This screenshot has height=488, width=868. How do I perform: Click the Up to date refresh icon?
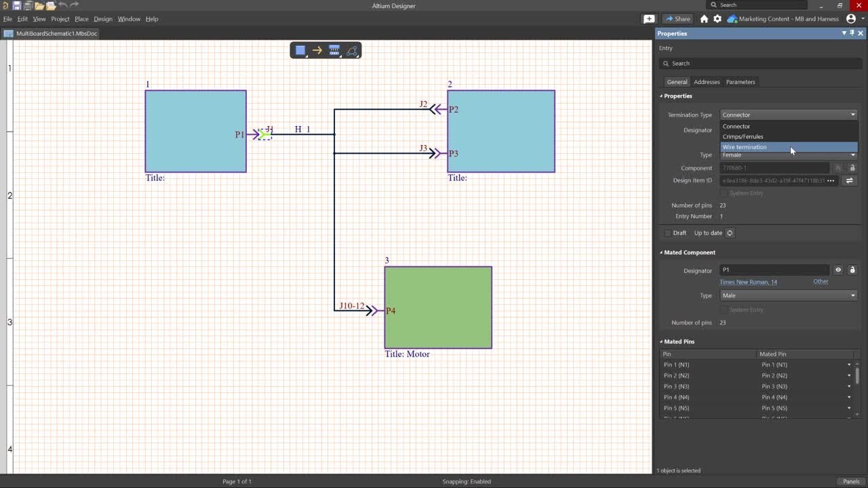[730, 232]
